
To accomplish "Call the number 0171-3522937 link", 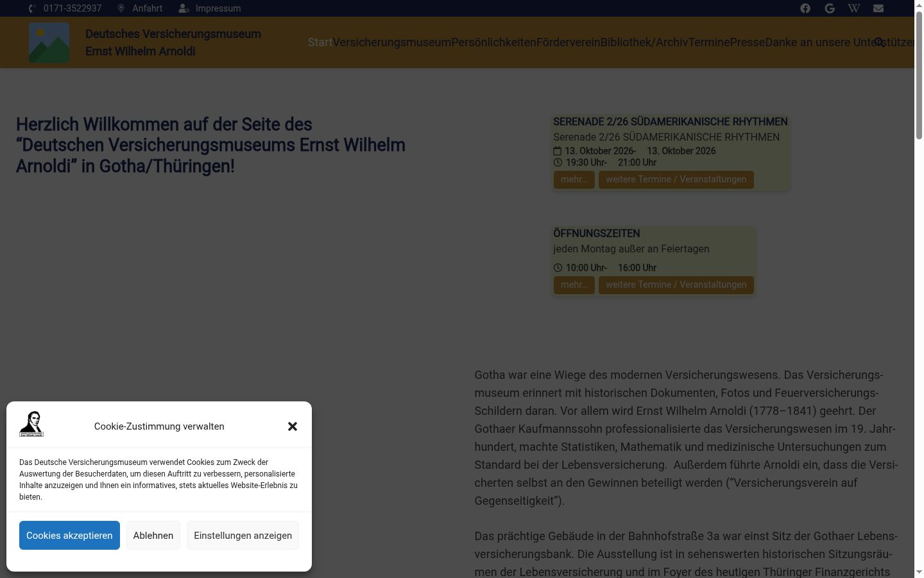I will pyautogui.click(x=73, y=8).
